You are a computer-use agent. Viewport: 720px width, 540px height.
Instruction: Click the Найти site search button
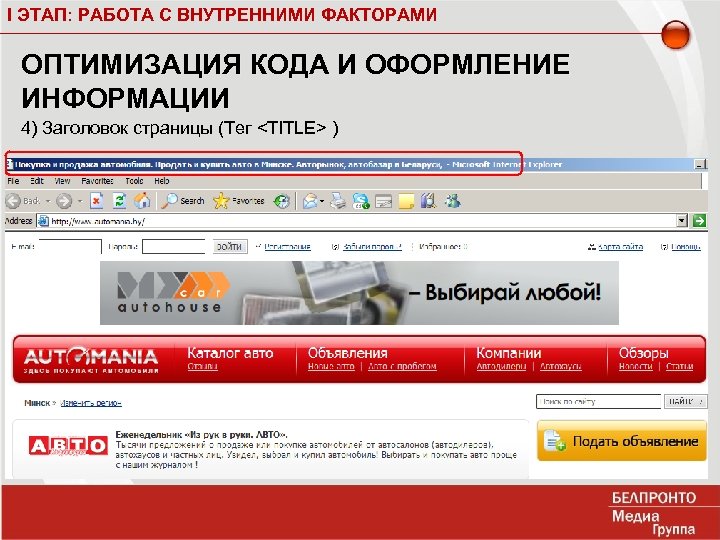(x=686, y=401)
